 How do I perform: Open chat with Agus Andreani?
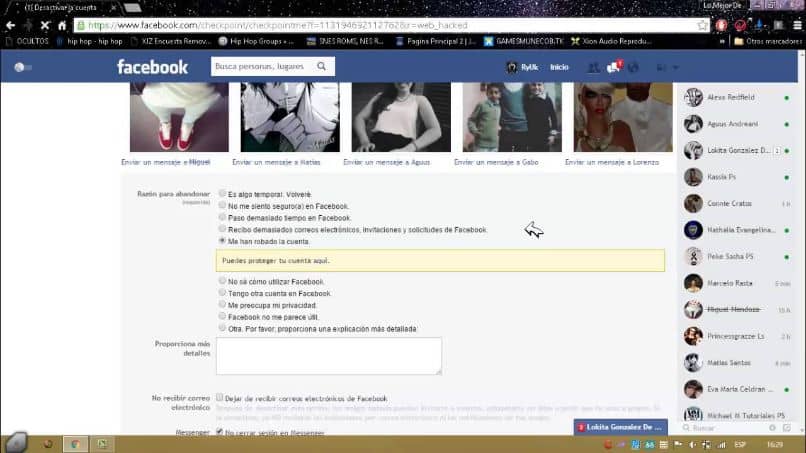[738, 124]
